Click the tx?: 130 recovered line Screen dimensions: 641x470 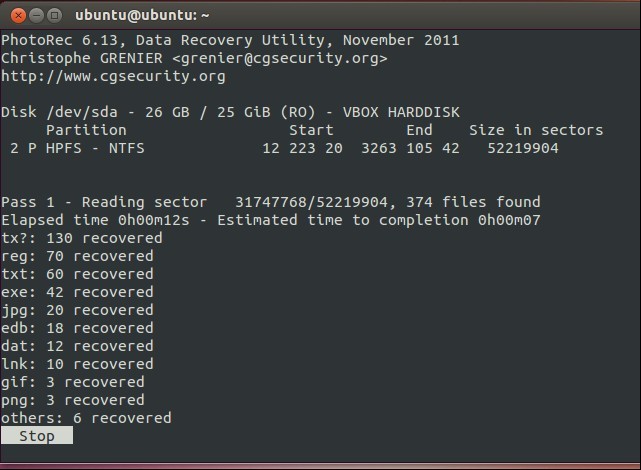(82, 238)
